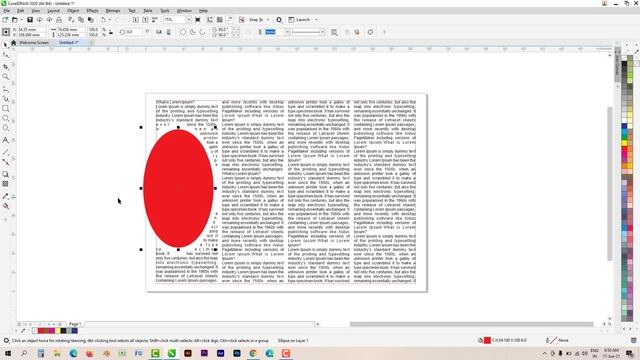Open the Layout menu
The image size is (640, 360).
point(53,11)
